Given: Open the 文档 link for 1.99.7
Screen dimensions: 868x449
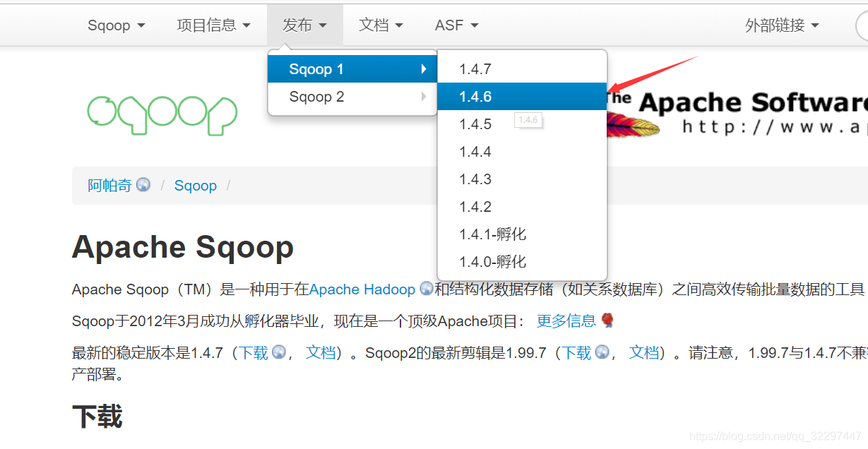Looking at the screenshot, I should pos(644,353).
